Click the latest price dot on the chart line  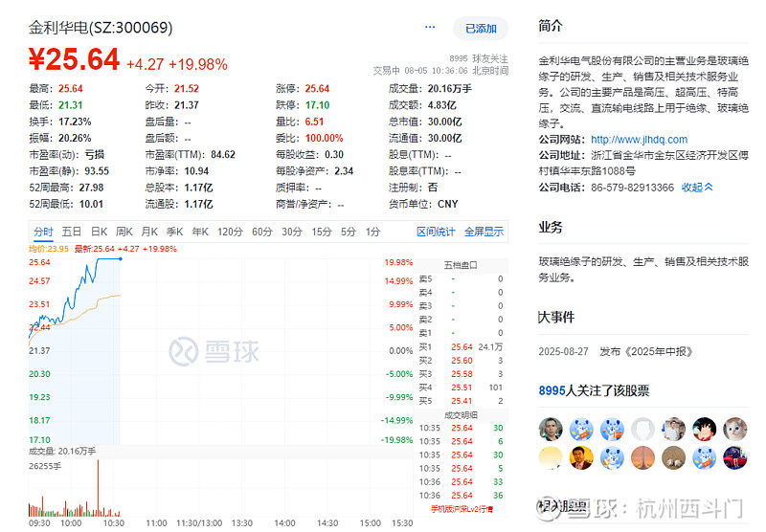point(121,258)
